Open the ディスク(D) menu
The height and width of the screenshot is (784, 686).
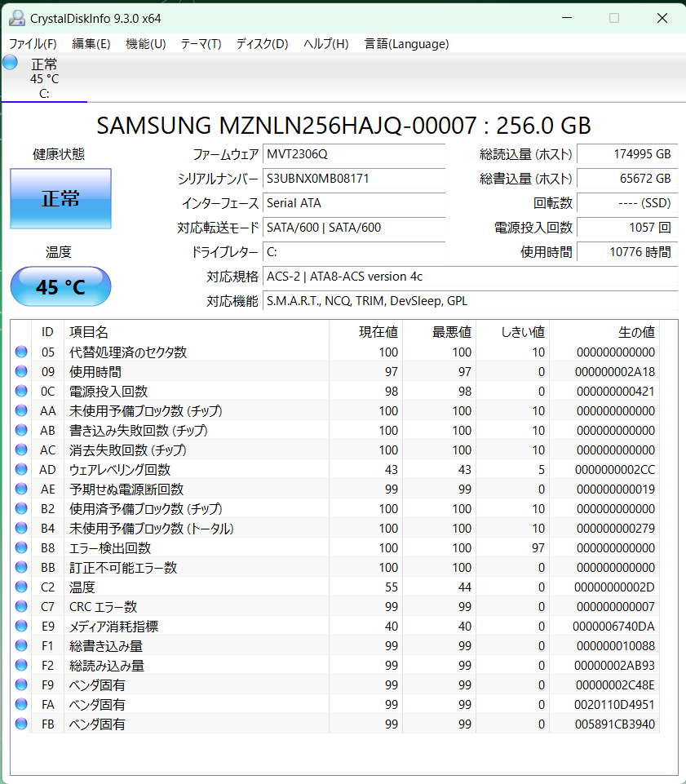(x=262, y=44)
